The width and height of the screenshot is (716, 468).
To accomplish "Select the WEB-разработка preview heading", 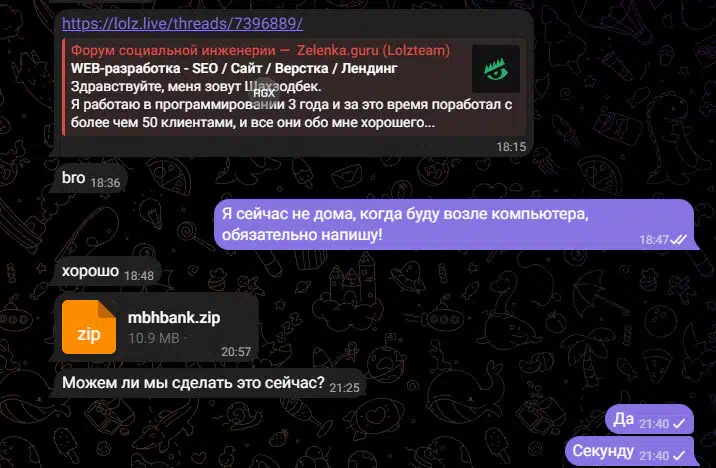I will point(234,68).
